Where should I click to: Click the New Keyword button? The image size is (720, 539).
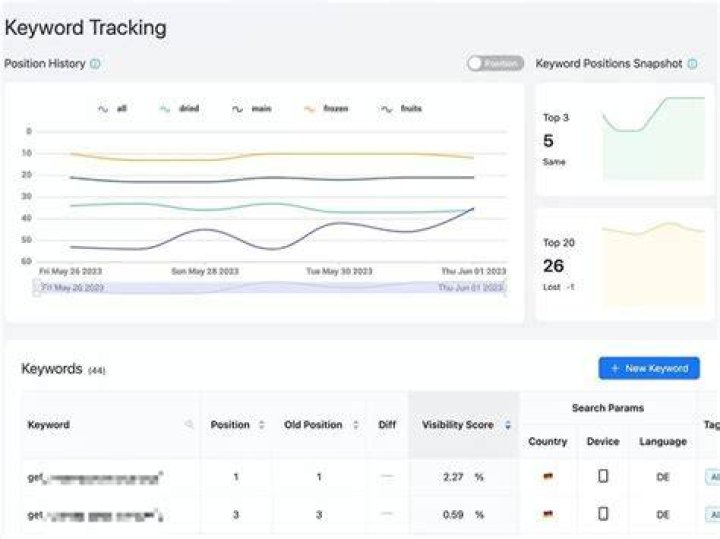pos(649,368)
